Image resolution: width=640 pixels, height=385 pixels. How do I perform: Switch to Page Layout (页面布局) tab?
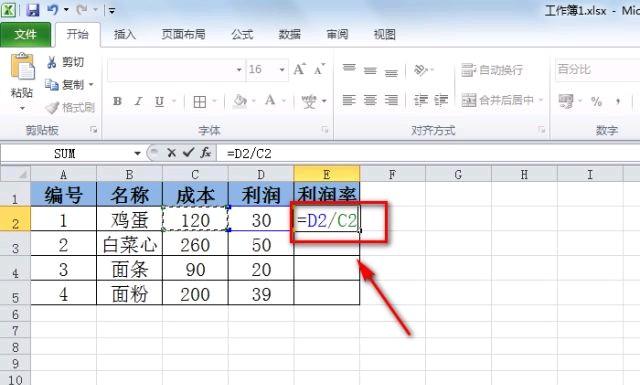(x=183, y=34)
